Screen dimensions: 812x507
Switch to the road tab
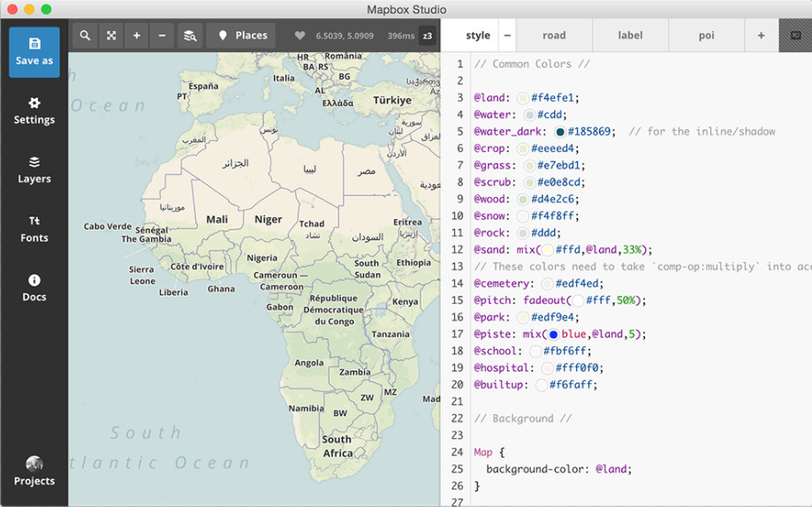pyautogui.click(x=554, y=35)
